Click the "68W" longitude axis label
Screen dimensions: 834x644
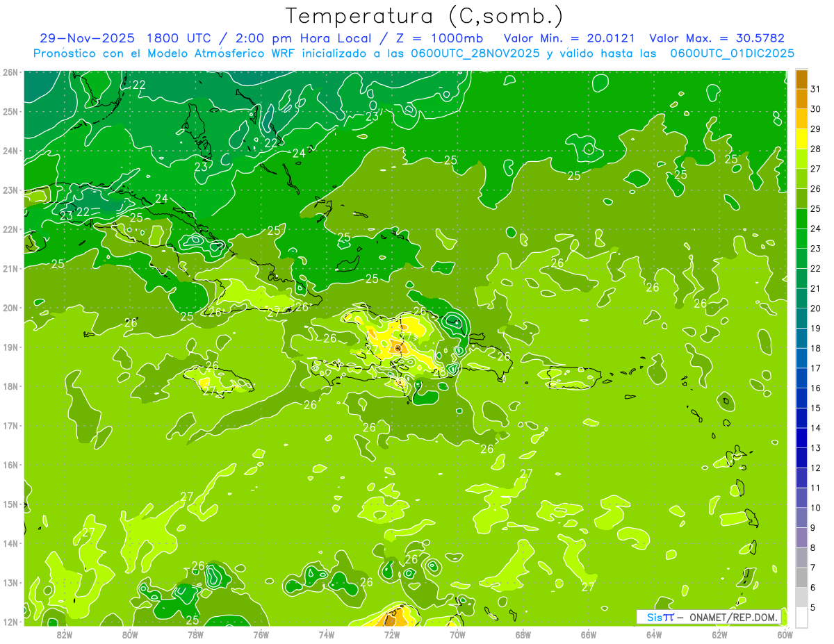[523, 634]
